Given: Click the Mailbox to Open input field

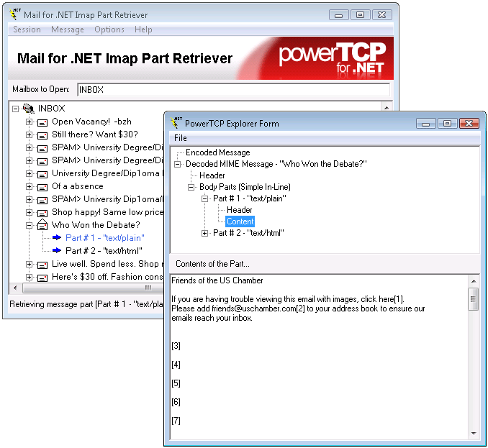Looking at the screenshot, I should coord(233,90).
